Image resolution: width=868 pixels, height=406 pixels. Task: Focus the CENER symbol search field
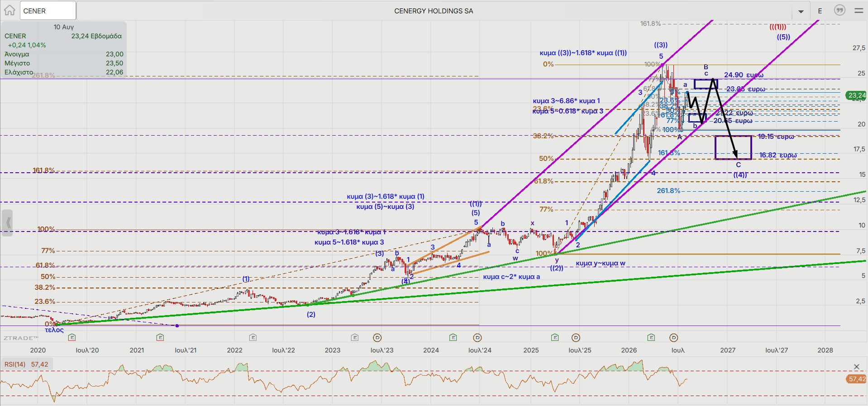click(48, 10)
